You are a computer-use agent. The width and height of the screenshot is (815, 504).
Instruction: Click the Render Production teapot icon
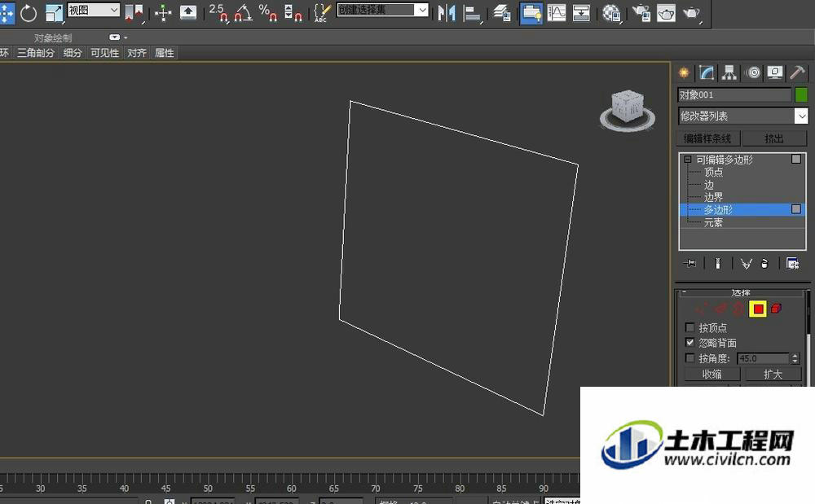point(692,13)
